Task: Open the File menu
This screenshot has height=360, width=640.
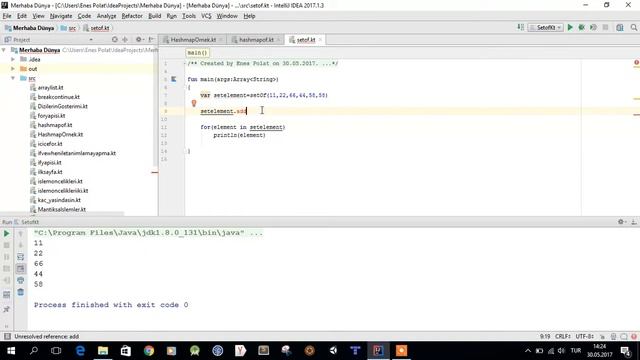Action: [x=7, y=16]
